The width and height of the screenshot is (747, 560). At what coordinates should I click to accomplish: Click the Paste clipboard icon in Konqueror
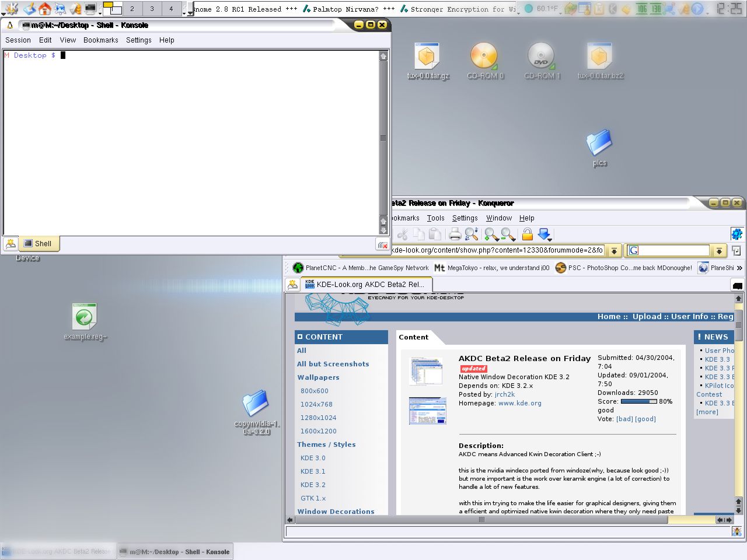pyautogui.click(x=435, y=235)
